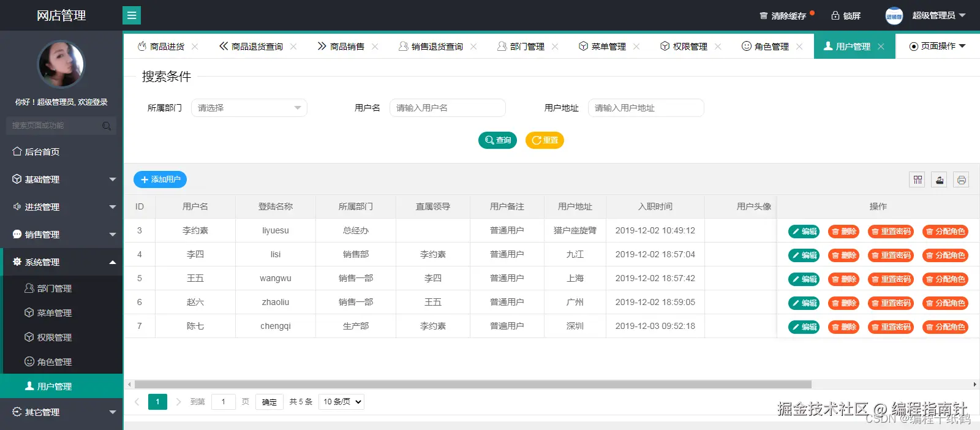
Task: Click the pagination 确定 button
Action: click(x=269, y=402)
